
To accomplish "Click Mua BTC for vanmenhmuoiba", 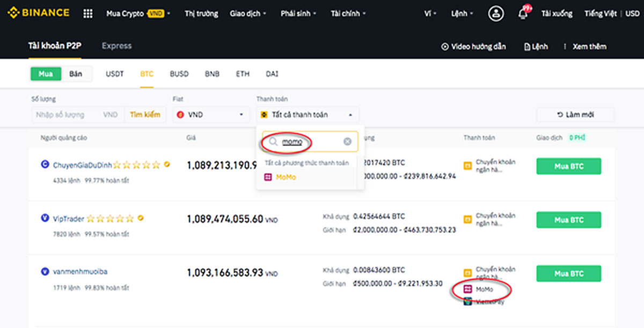I will [x=568, y=273].
